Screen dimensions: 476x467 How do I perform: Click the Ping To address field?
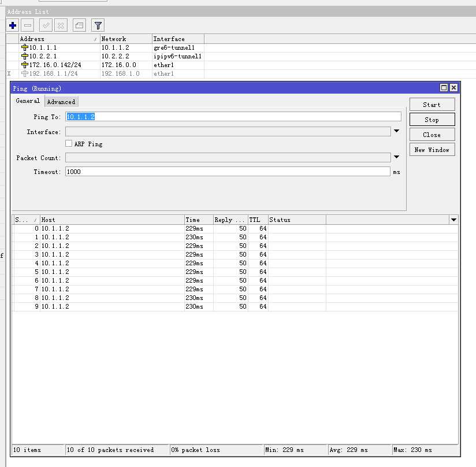[x=233, y=117]
